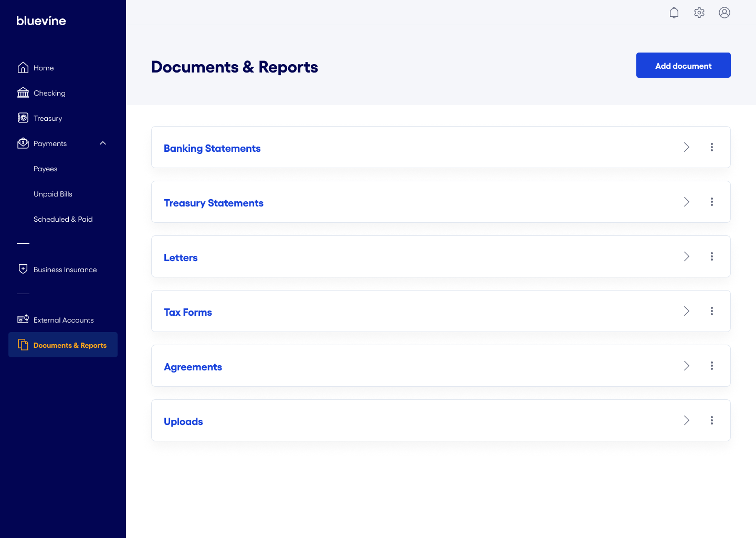Open the Agreements options menu
Viewport: 756px width, 538px height.
tap(712, 366)
